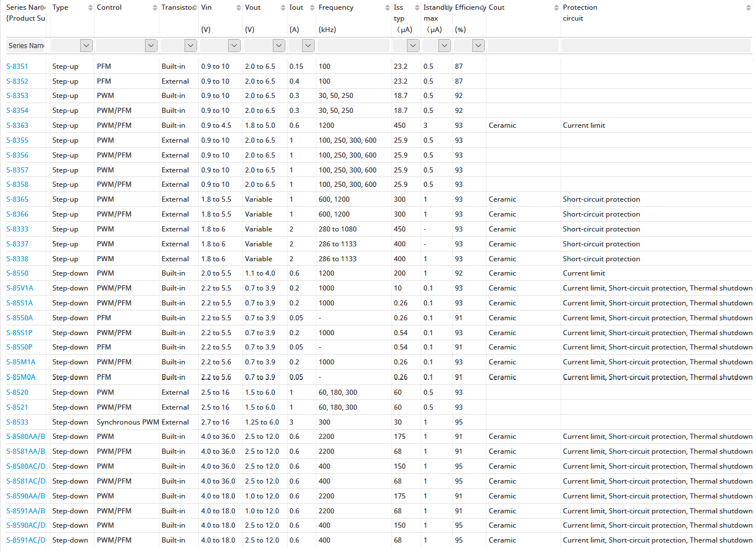Open the S-8354 product link
The width and height of the screenshot is (756, 554).
[x=17, y=111]
